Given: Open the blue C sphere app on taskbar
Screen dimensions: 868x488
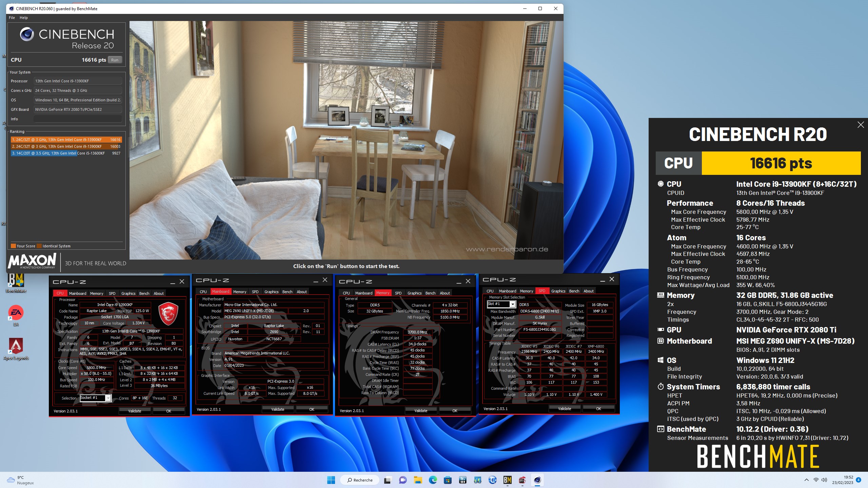Looking at the screenshot, I should 492,480.
